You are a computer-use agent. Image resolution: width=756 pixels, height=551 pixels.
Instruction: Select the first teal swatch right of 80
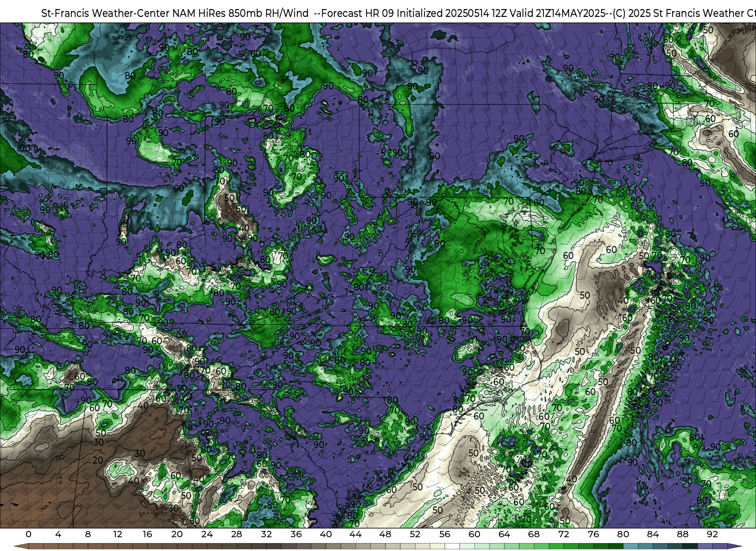pos(630,546)
